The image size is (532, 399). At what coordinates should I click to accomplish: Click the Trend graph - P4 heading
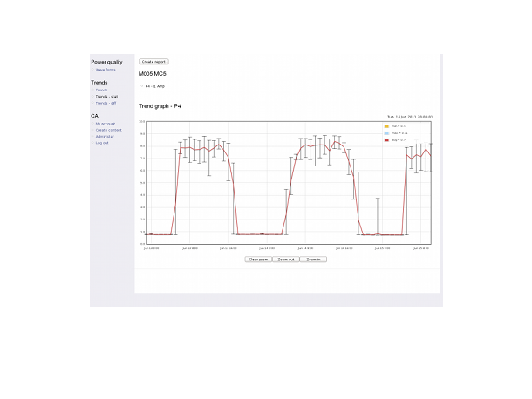160,106
